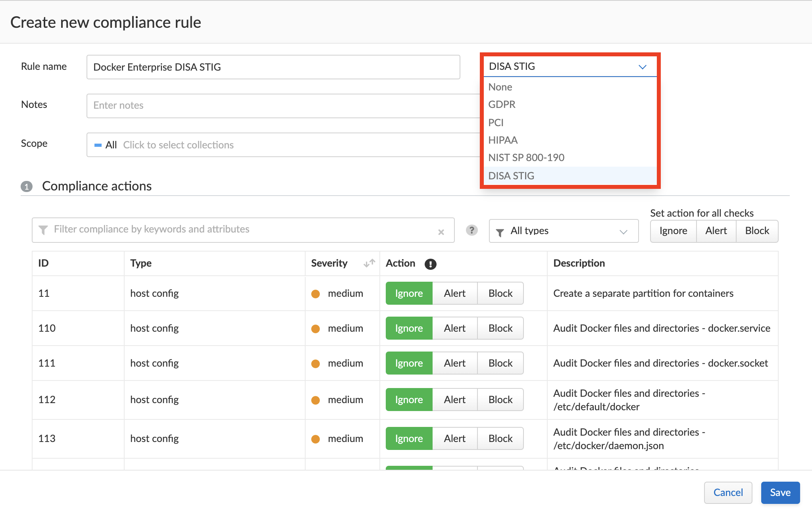Set rule 112 action to Block
Screen dimensions: 812x515
pyautogui.click(x=500, y=400)
